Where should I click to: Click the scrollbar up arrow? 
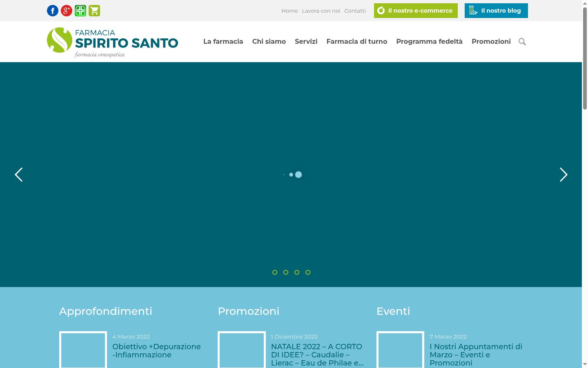(585, 3)
